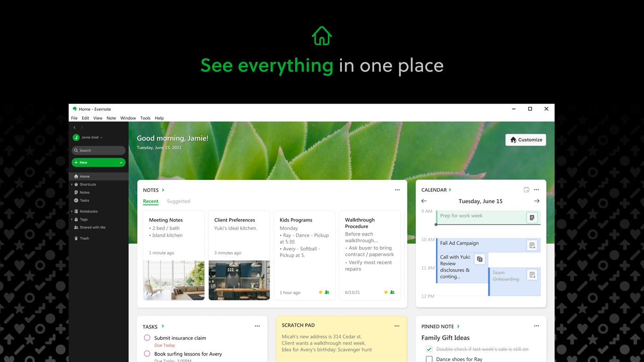Screen dimensions: 644x362
Task: Open the note linked to Call with Yuki
Action: point(479,259)
